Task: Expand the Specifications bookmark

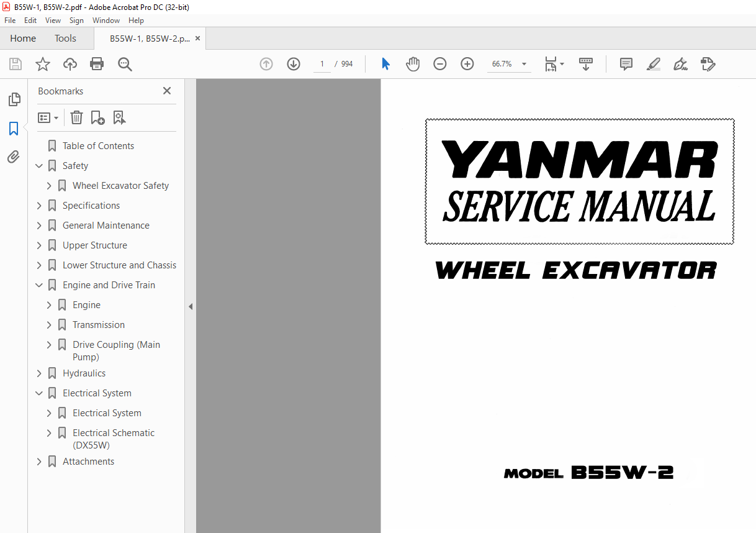Action: (39, 206)
